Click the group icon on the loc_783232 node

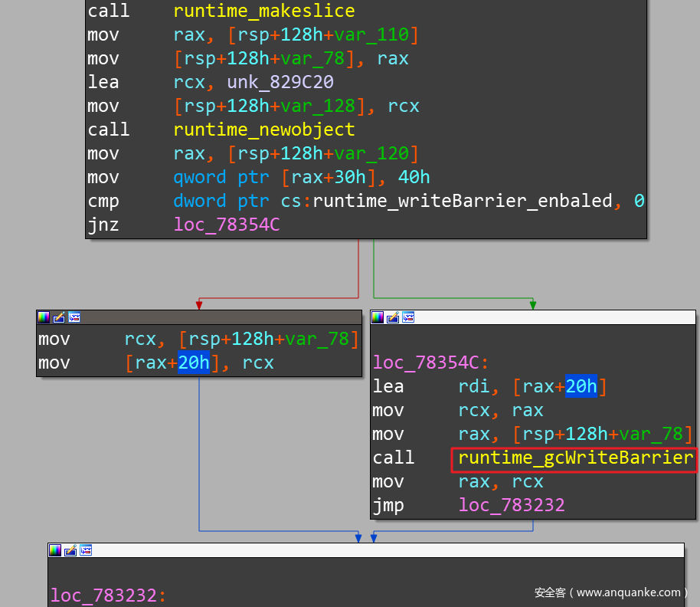click(x=86, y=550)
